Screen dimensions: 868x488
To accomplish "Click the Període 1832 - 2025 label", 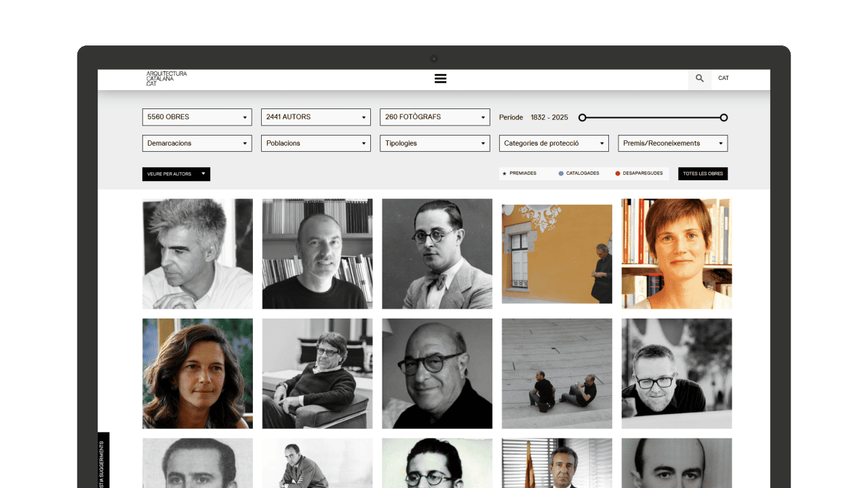I will tap(534, 117).
